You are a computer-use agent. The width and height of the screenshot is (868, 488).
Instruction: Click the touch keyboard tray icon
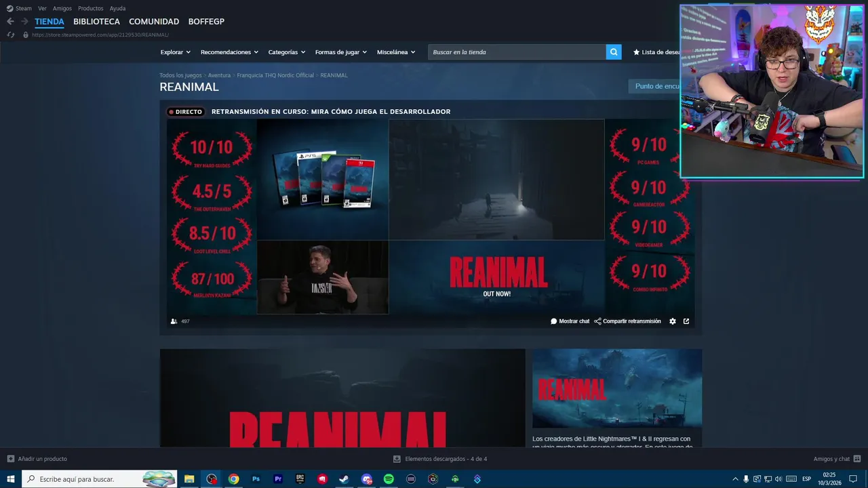791,479
